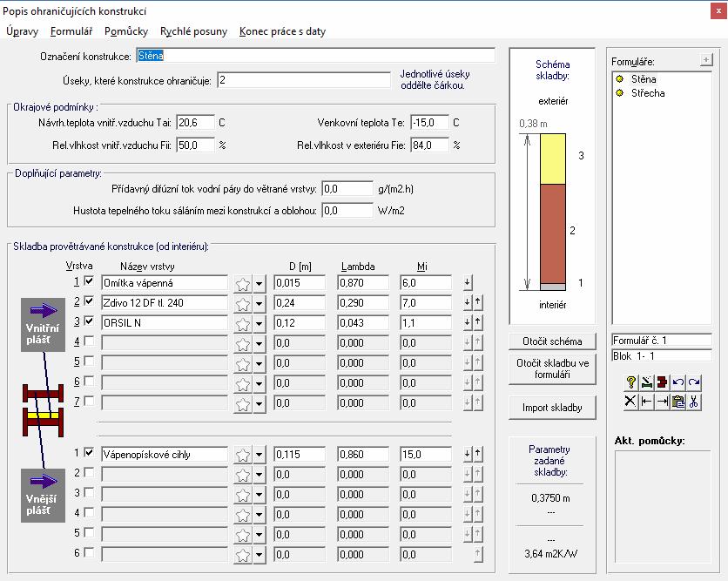Image resolution: width=728 pixels, height=581 pixels.
Task: Redo the change with the right-curved arrow icon
Action: pyautogui.click(x=694, y=382)
